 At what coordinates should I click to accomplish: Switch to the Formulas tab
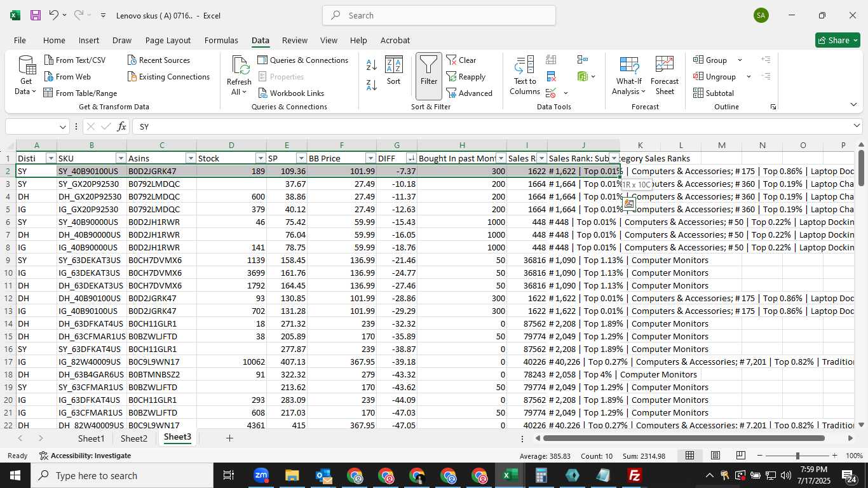tap(221, 40)
